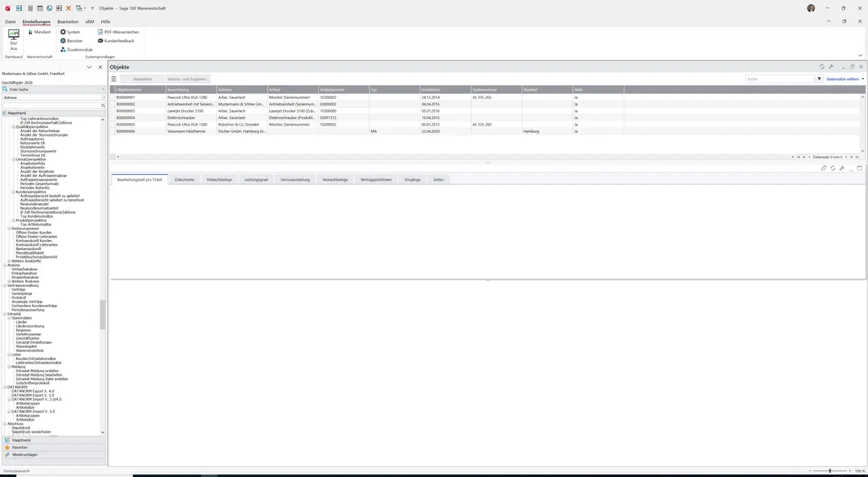Open Zusatzmodule from the ribbon
The width and height of the screenshot is (868, 477).
click(76, 49)
